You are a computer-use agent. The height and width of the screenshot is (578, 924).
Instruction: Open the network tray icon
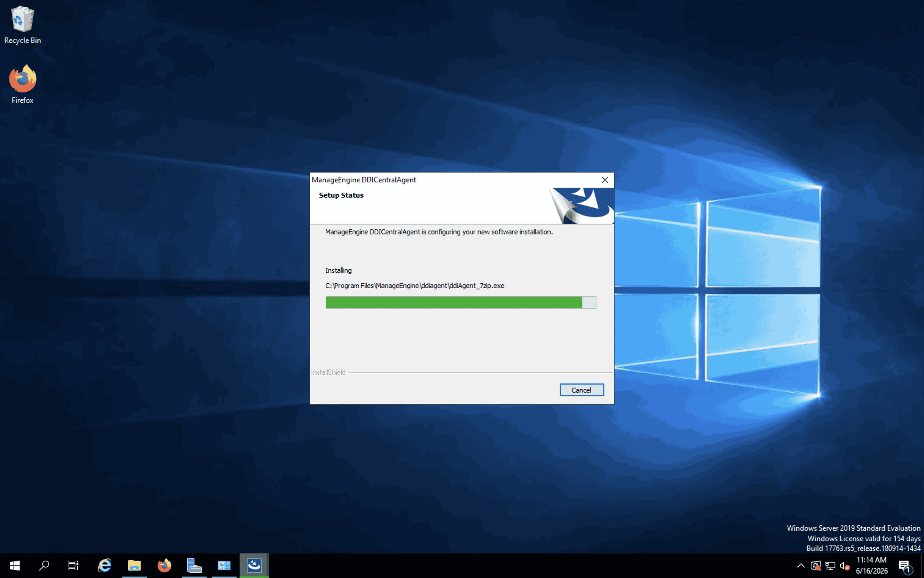pyautogui.click(x=830, y=566)
